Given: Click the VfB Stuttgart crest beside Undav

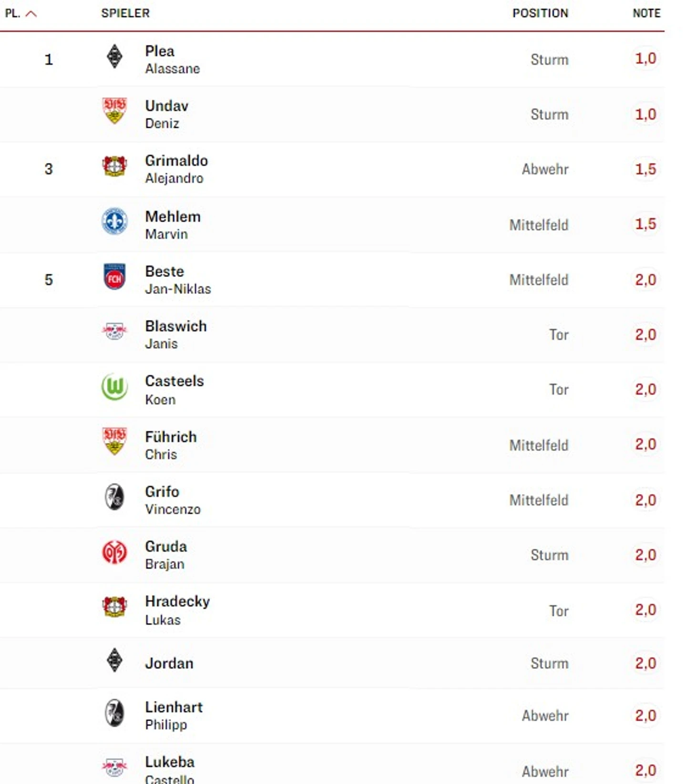Looking at the screenshot, I should 114,111.
